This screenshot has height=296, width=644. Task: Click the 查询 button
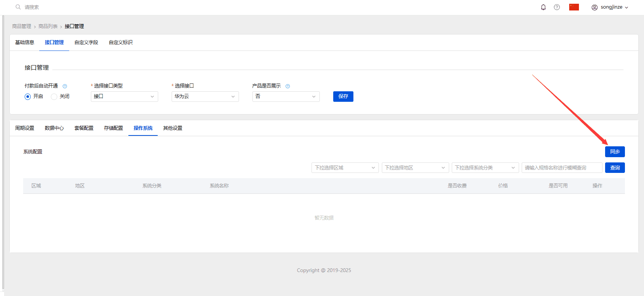(615, 168)
